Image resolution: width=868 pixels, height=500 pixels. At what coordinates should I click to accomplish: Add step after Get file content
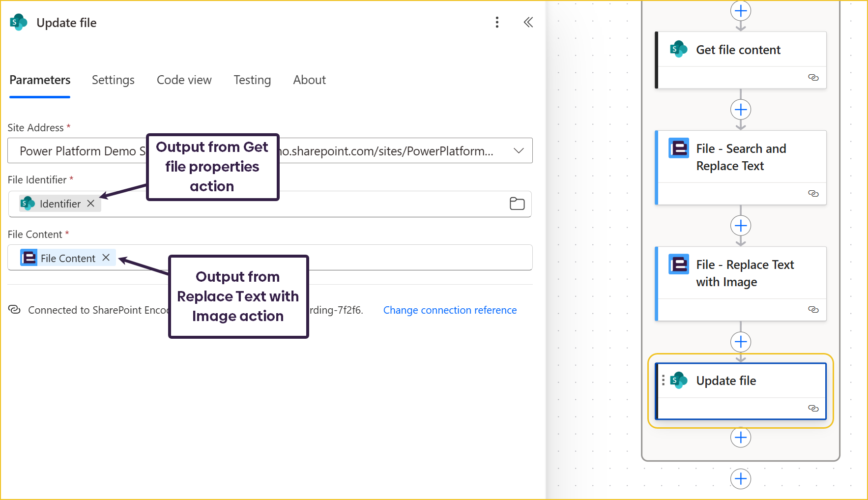[741, 110]
